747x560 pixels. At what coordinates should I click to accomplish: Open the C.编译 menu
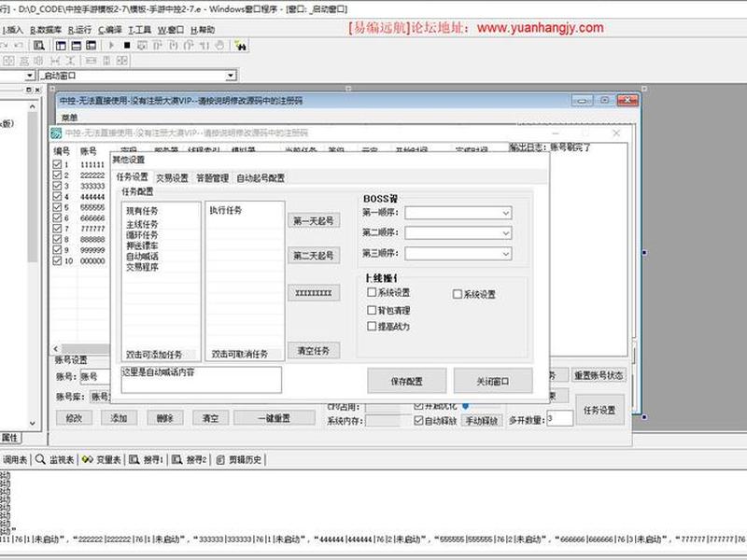click(x=110, y=30)
